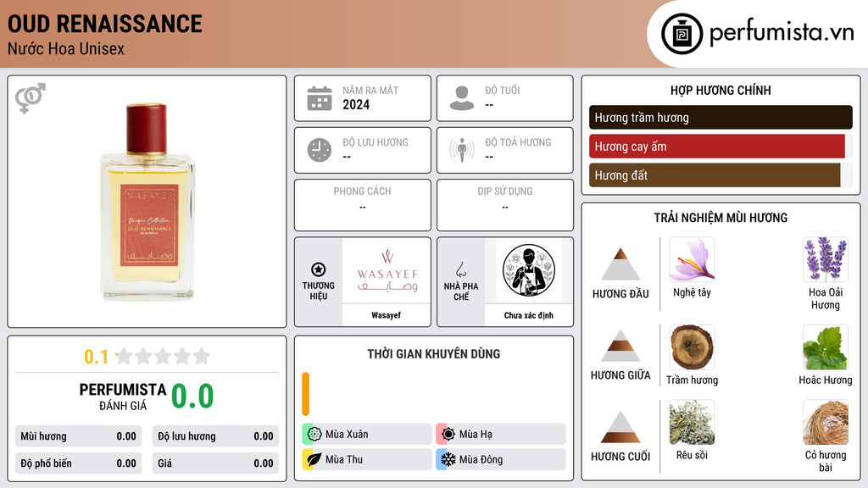Click the OUD RENAISSANCE title

(x=104, y=24)
